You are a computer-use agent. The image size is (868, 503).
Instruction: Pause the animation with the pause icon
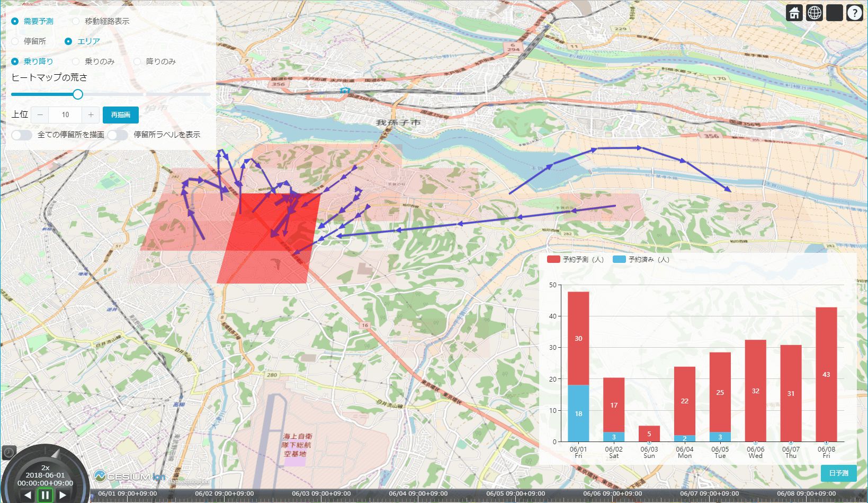click(x=46, y=494)
